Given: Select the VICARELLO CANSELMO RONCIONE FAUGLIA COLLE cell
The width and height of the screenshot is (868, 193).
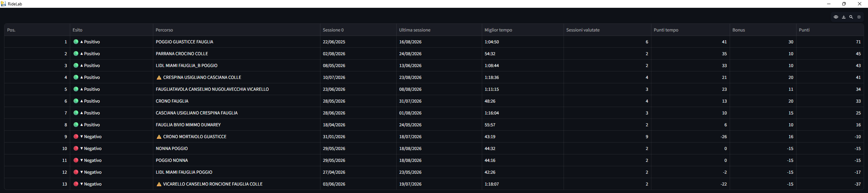Looking at the screenshot, I should (237, 184).
